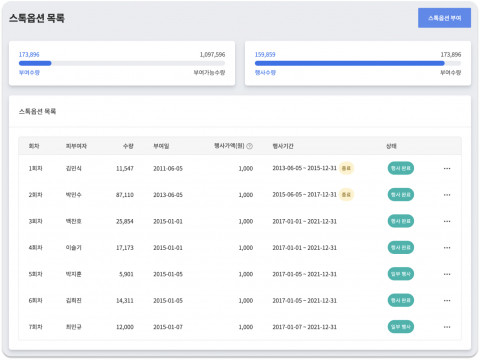Open the more options menu for 1회차
Image resolution: width=480 pixels, height=360 pixels.
click(x=447, y=168)
